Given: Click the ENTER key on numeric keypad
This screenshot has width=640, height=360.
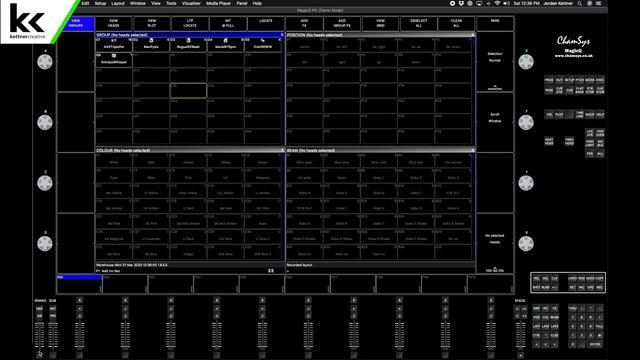Looking at the screenshot, I should [595, 344].
